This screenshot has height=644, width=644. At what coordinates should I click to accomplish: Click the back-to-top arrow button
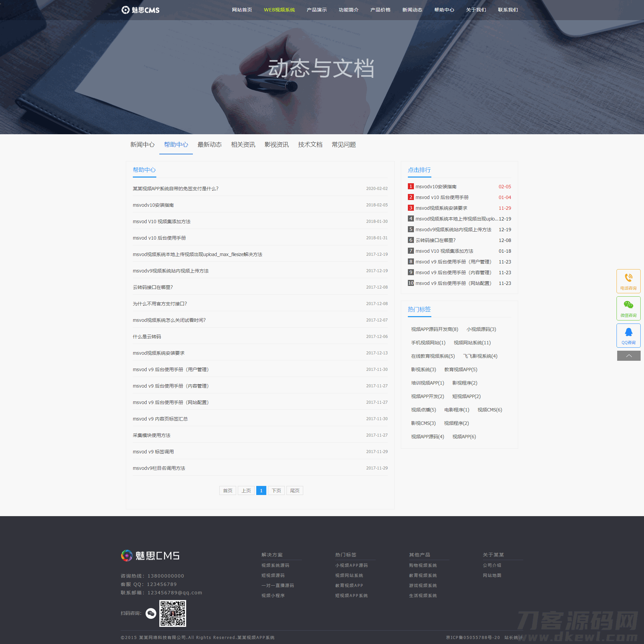tap(629, 356)
